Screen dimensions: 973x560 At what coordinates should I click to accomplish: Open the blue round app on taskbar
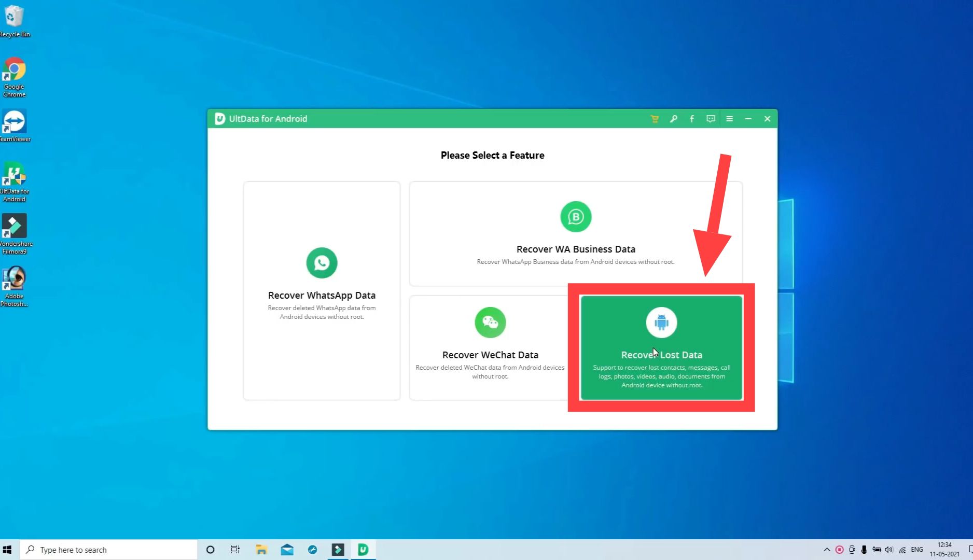click(x=312, y=550)
